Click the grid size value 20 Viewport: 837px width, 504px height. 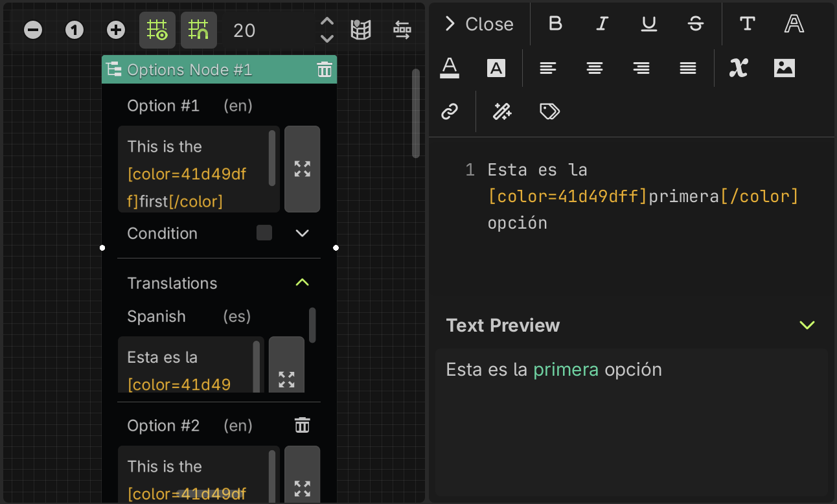coord(244,30)
